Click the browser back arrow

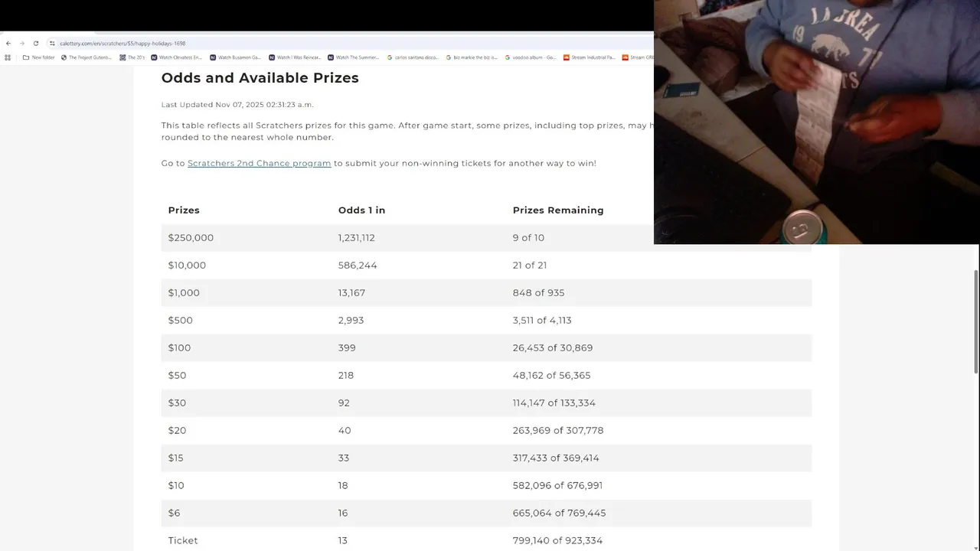(8, 44)
